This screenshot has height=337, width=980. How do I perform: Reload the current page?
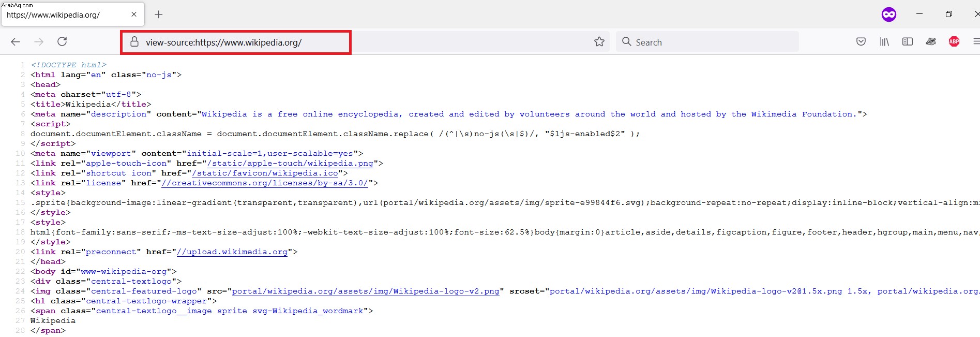point(62,41)
